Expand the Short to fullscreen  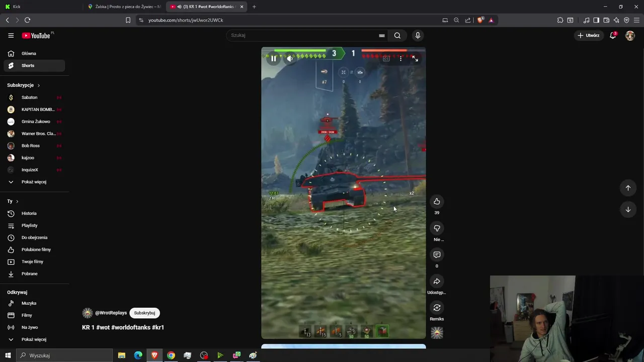click(415, 58)
